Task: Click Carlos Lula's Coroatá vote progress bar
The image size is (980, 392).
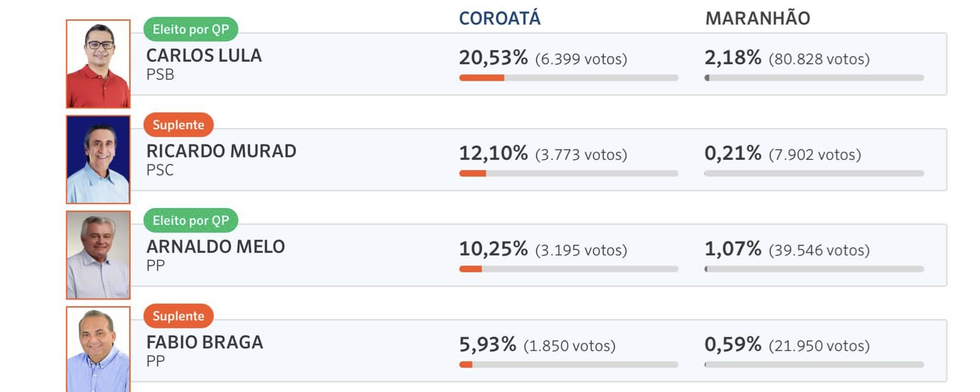Action: coord(568,78)
